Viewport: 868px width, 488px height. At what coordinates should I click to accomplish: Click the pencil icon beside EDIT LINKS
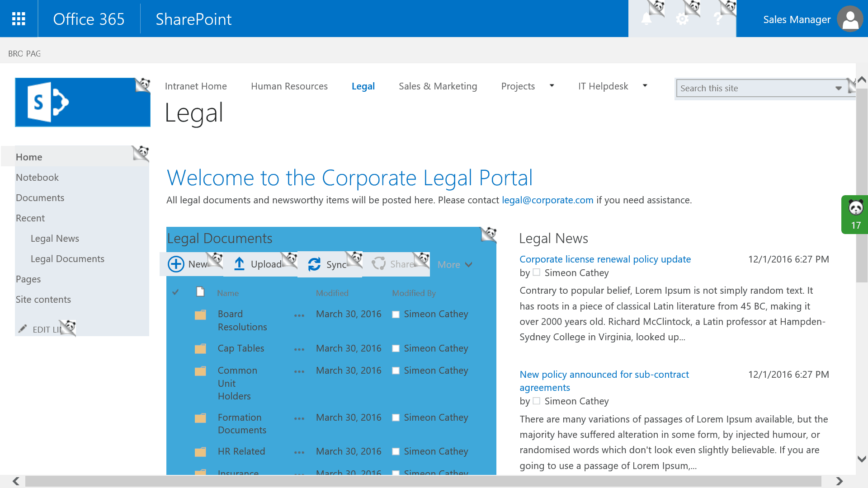pyautogui.click(x=23, y=328)
